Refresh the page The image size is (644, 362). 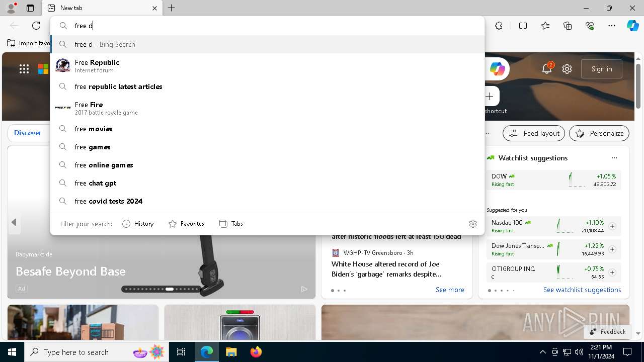click(36, 26)
